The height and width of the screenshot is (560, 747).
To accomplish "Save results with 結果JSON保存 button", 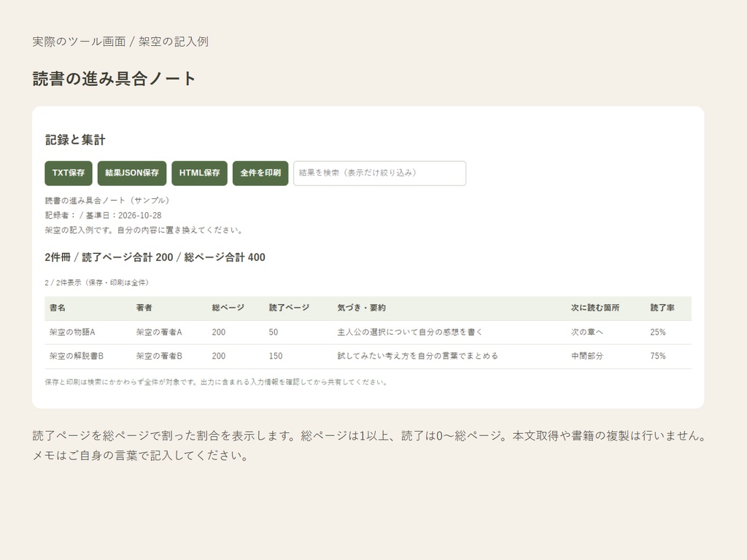I will tap(132, 173).
